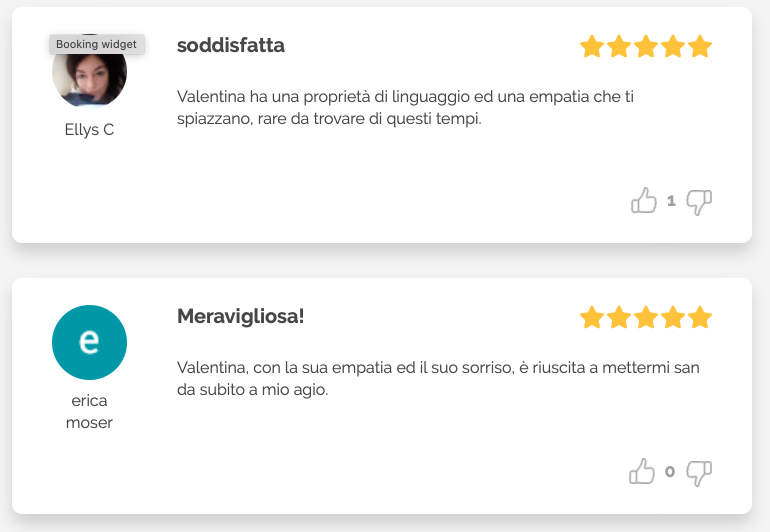The image size is (770, 532).
Task: Click the 'Booking widget' label
Action: click(x=96, y=44)
